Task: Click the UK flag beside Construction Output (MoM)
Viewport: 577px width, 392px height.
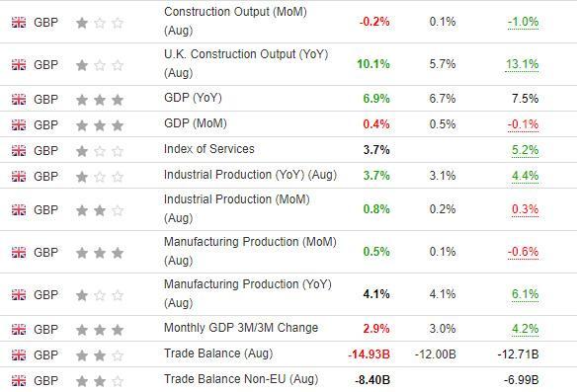Action: point(19,23)
